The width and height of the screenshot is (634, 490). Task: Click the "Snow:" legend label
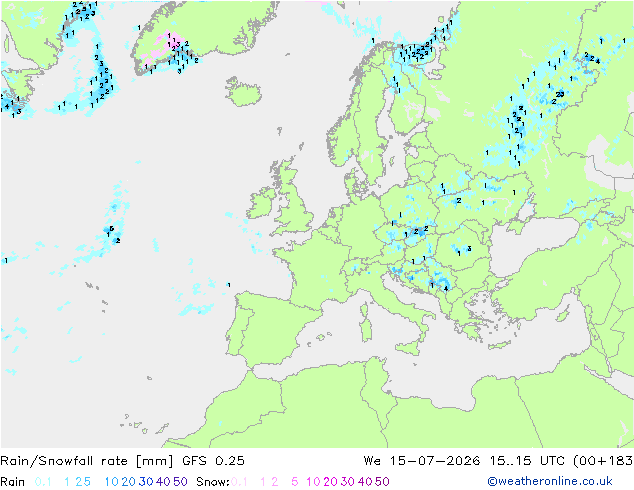213,482
